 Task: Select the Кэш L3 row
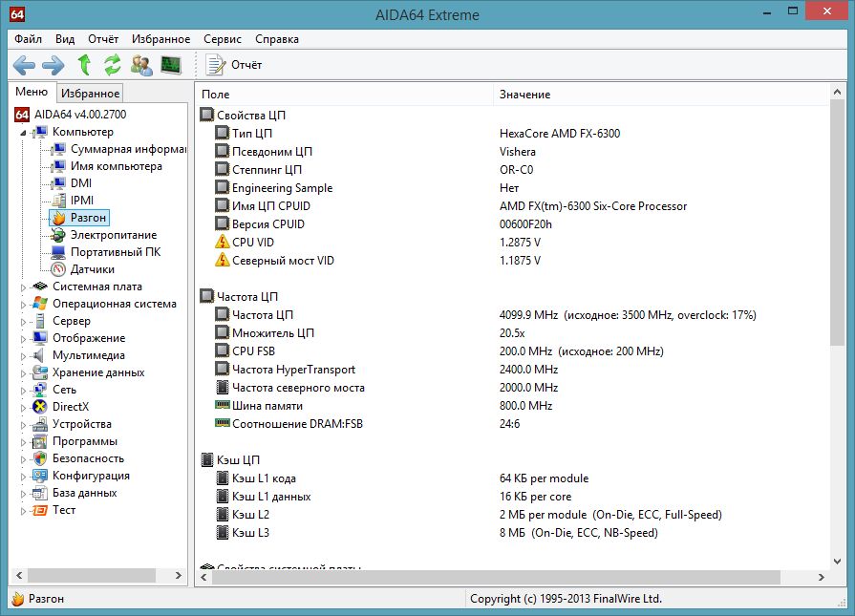point(513,533)
